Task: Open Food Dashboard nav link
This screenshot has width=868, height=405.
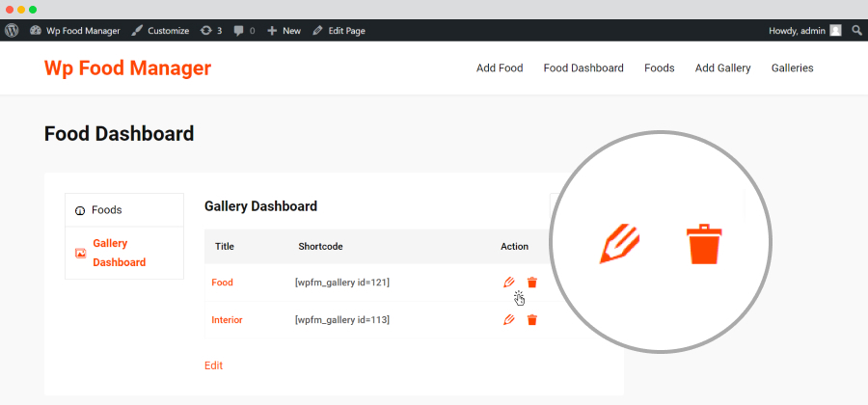Action: point(583,68)
